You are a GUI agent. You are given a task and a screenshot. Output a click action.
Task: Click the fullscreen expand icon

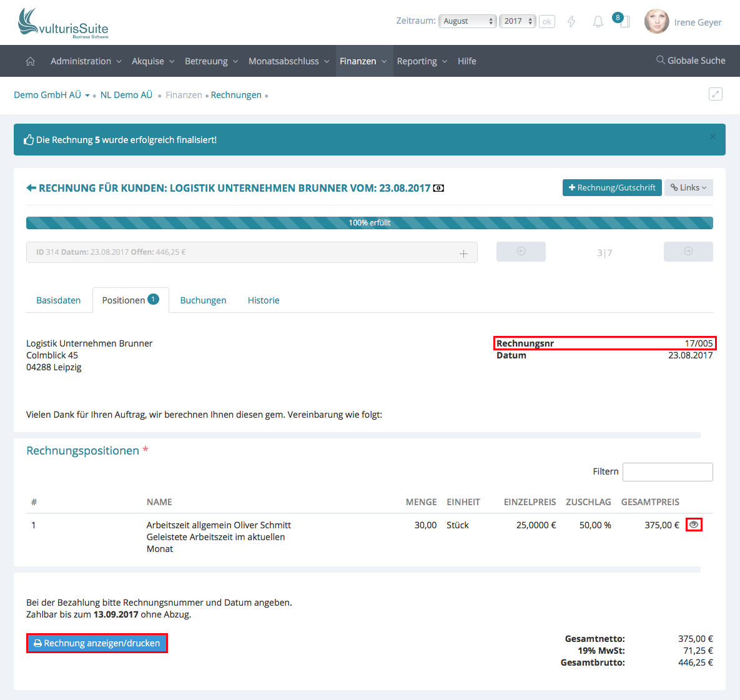point(716,94)
